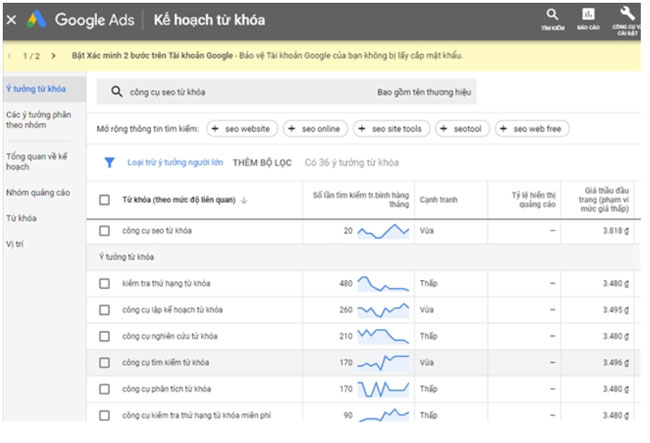Click plus icon on seotool chip
This screenshot has width=650, height=443.
coord(443,129)
